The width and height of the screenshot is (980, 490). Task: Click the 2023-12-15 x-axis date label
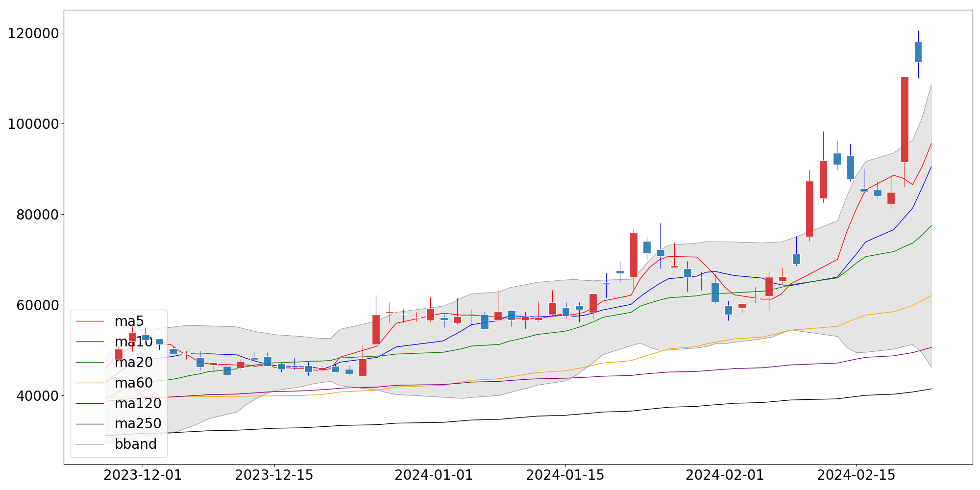tap(274, 475)
